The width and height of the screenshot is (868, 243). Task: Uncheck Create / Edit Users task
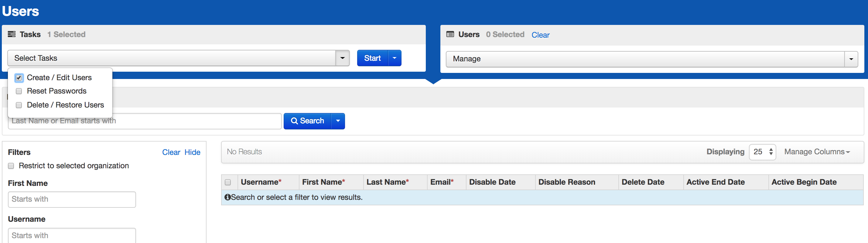pos(19,78)
